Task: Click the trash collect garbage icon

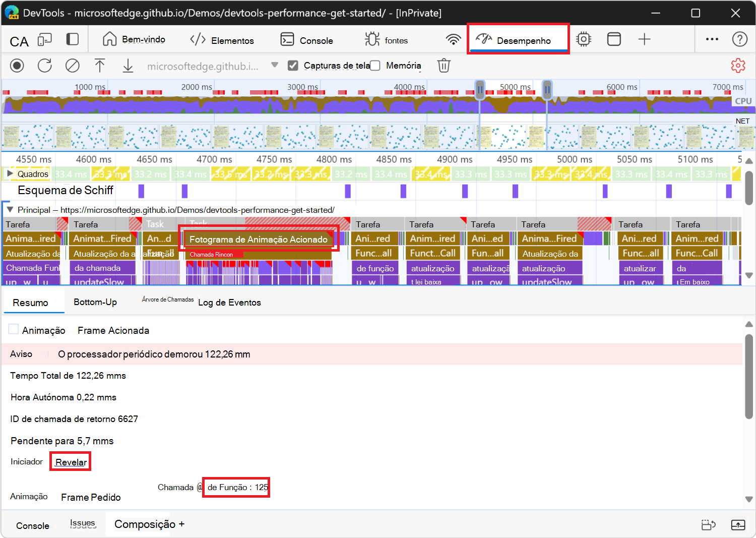Action: coord(444,66)
